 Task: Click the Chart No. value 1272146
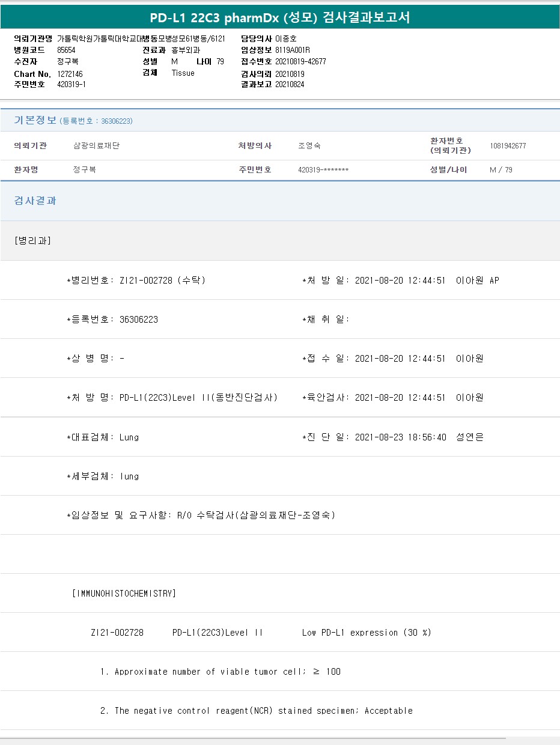tap(70, 74)
